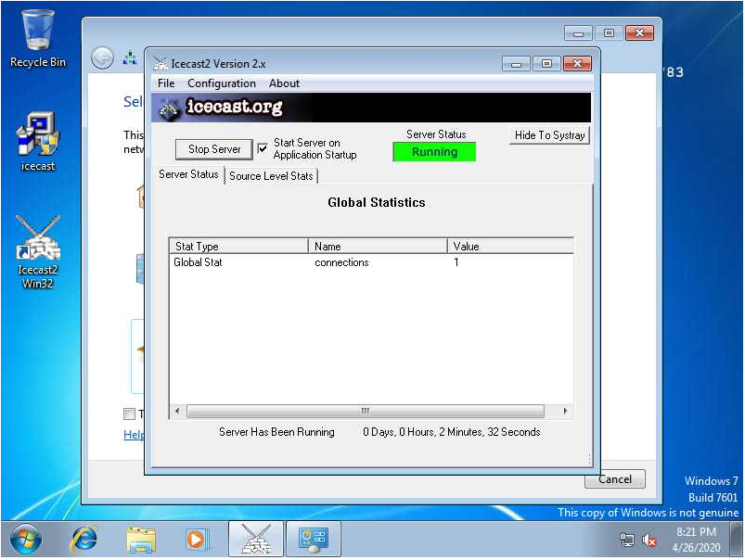Click the Internet Explorer taskbar icon
This screenshot has width=745, height=560.
point(84,539)
